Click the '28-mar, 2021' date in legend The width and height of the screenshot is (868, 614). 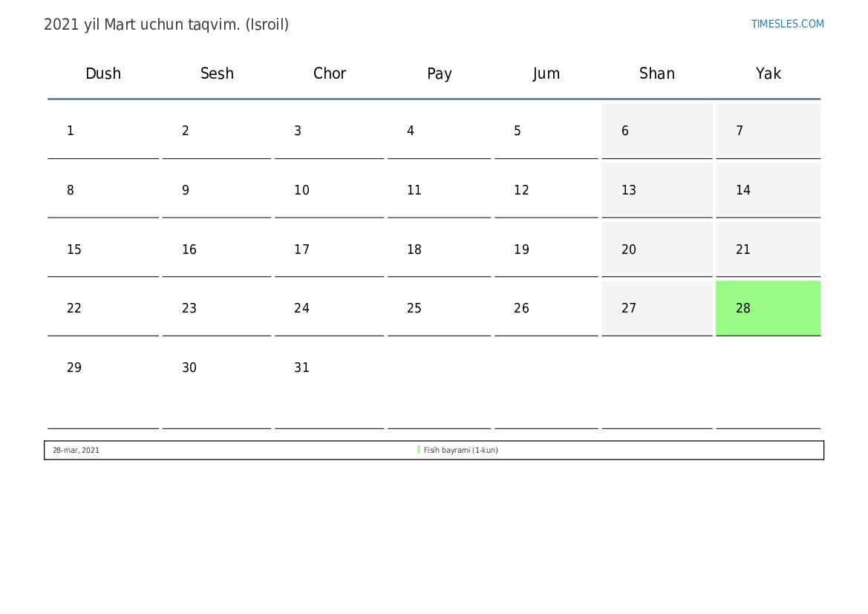coord(76,450)
